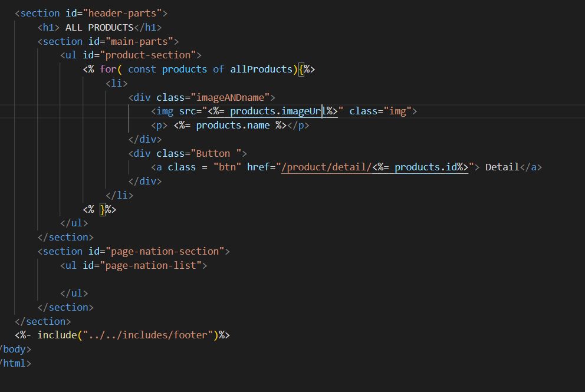Click the "img" class value
The height and width of the screenshot is (392, 585).
(x=397, y=111)
